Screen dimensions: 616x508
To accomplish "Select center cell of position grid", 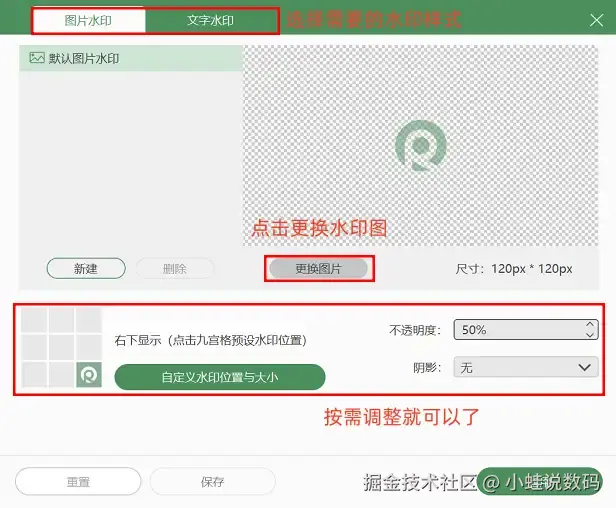I will point(61,347).
